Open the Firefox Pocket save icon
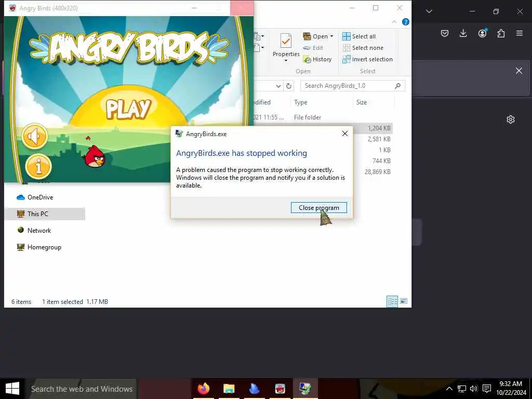The width and height of the screenshot is (532, 399). click(445, 33)
